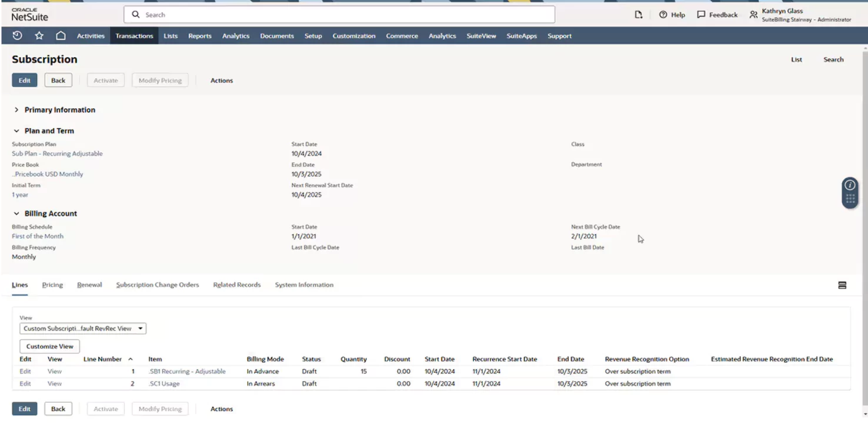Open the Transactions menu

pyautogui.click(x=134, y=36)
